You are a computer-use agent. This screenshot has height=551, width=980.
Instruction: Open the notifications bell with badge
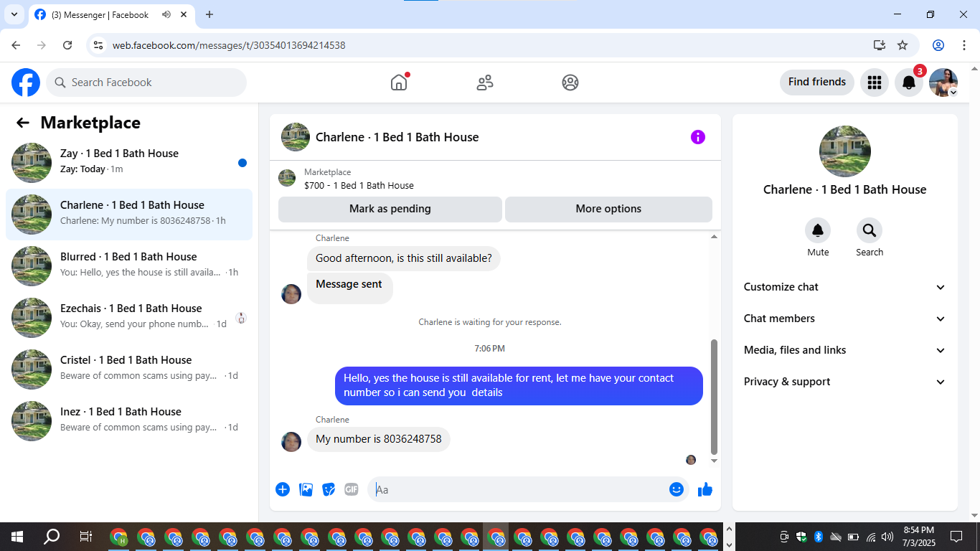pyautogui.click(x=909, y=83)
